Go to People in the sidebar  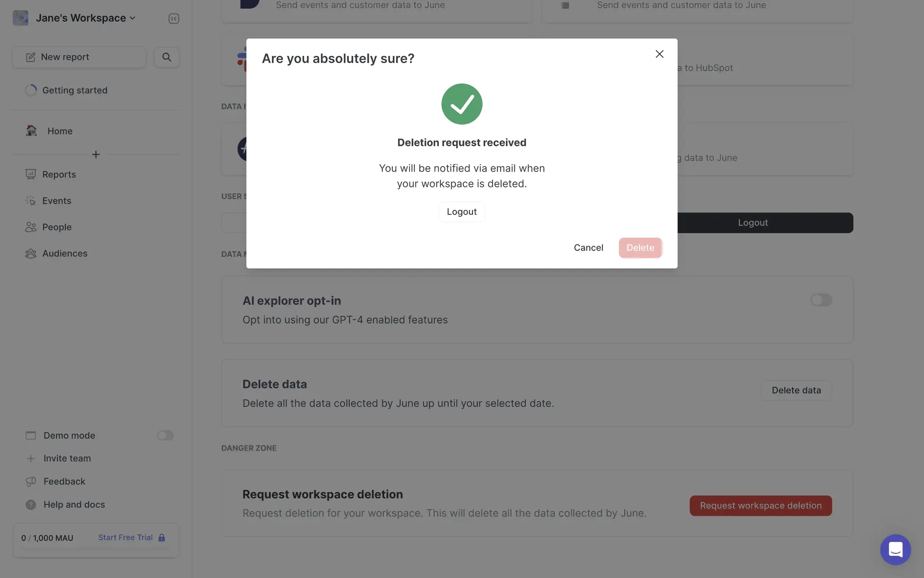(57, 227)
